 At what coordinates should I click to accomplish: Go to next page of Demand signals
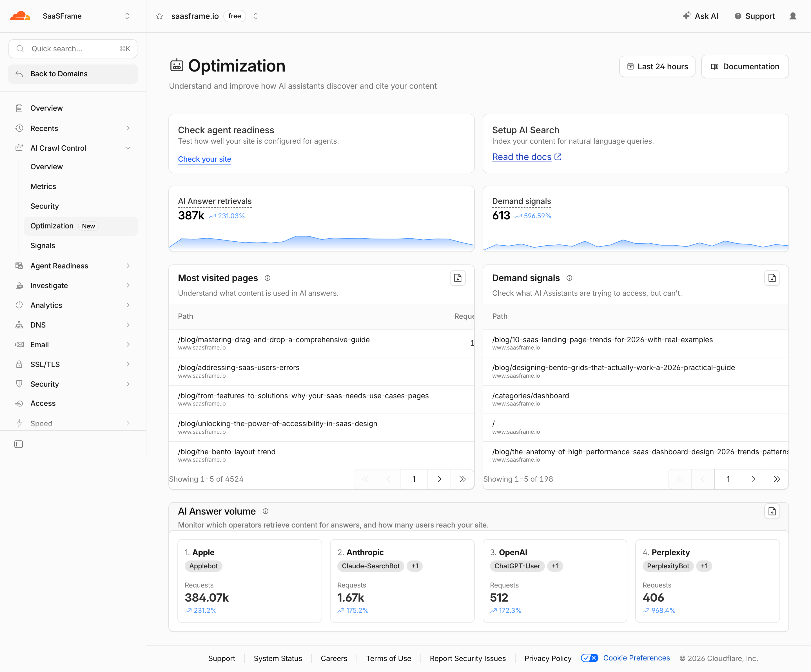click(754, 479)
